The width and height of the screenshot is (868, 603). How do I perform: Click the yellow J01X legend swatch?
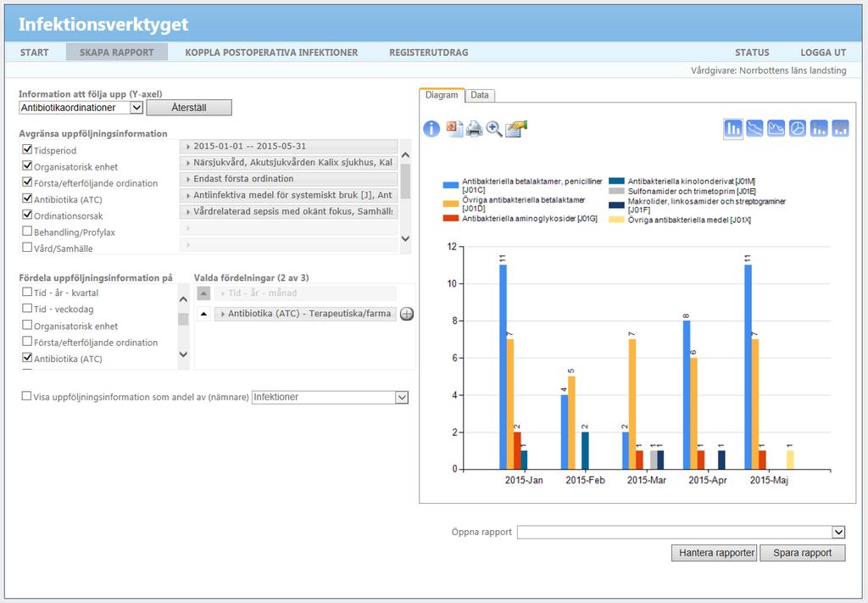point(617,220)
